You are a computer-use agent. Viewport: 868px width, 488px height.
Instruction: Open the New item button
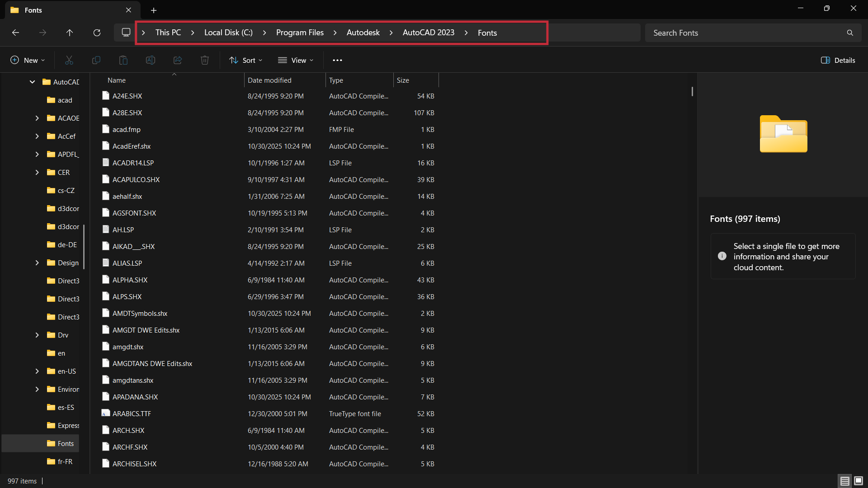[x=28, y=60]
